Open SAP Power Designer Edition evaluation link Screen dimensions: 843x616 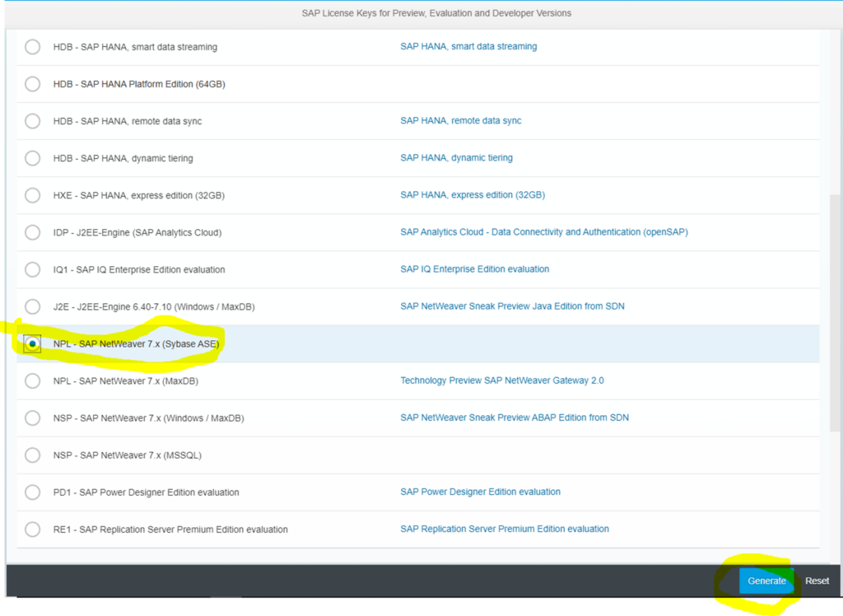pos(480,492)
